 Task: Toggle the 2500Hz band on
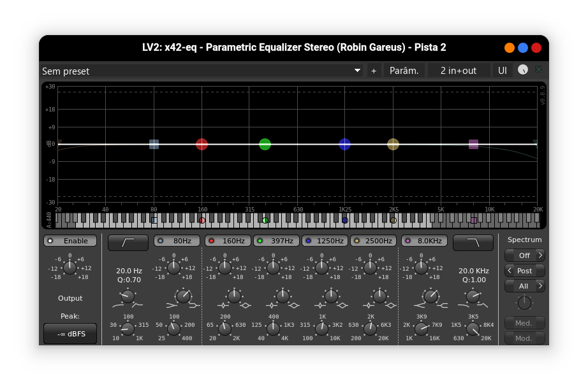point(356,240)
